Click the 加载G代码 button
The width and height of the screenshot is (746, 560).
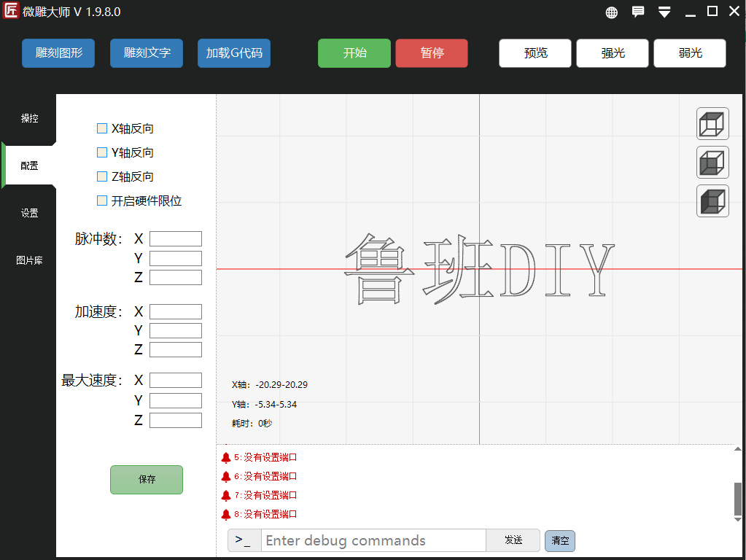tap(234, 53)
